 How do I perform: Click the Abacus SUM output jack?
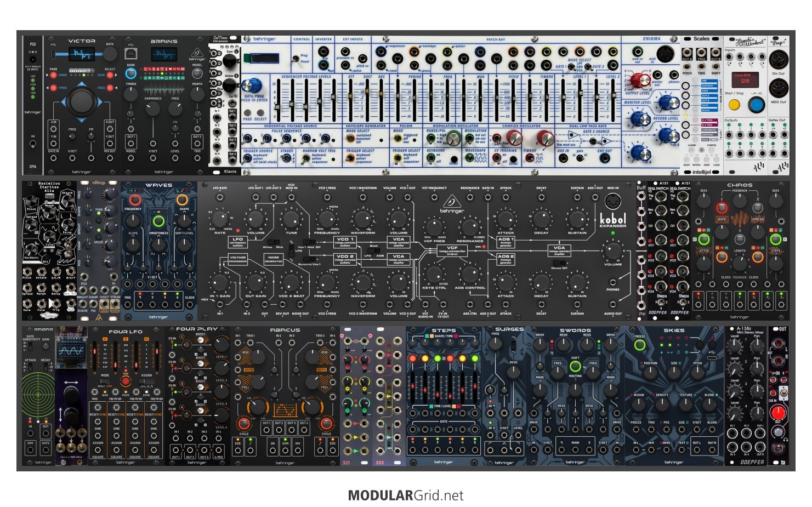coord(285,451)
